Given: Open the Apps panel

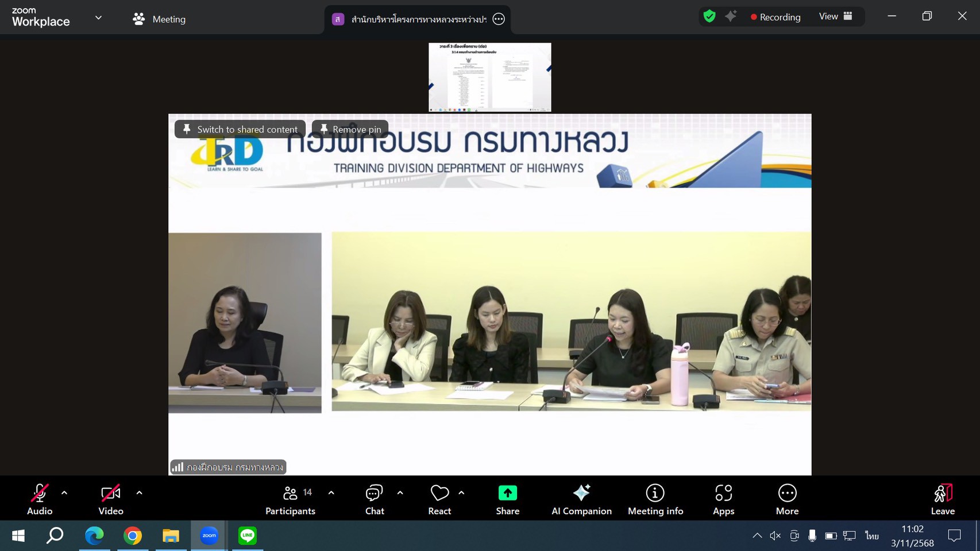Looking at the screenshot, I should pos(723,499).
